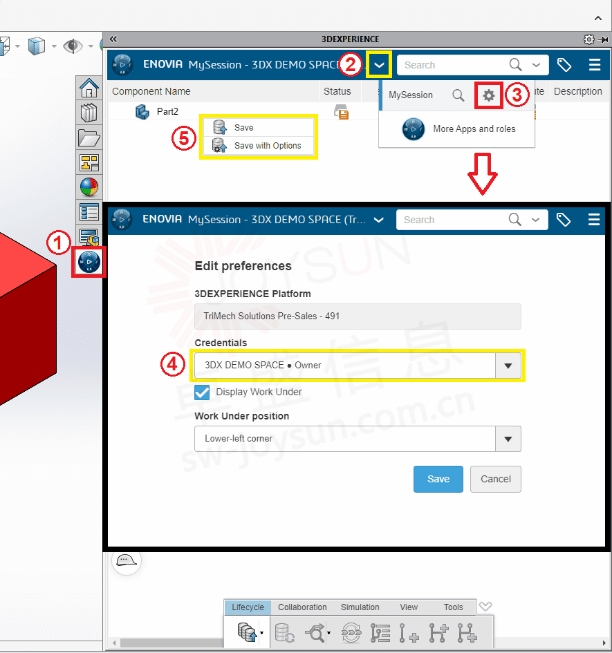Choose Save with Options in the context menu
The image size is (612, 653).
point(259,146)
